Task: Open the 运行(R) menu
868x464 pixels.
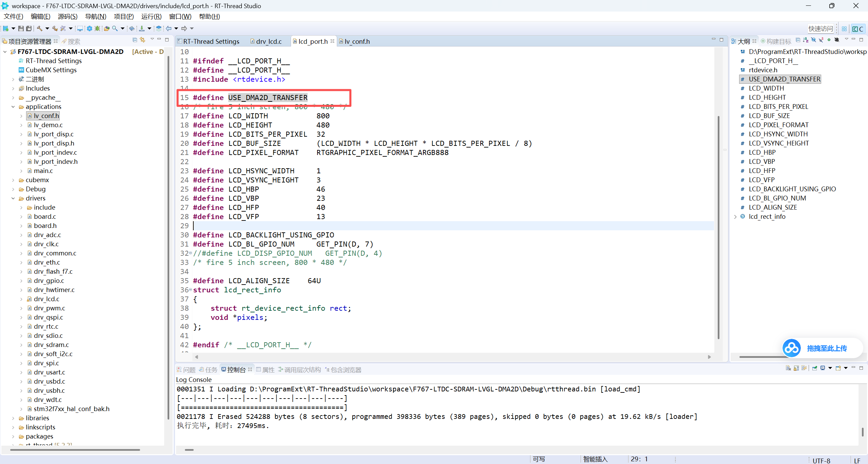Action: click(x=151, y=16)
